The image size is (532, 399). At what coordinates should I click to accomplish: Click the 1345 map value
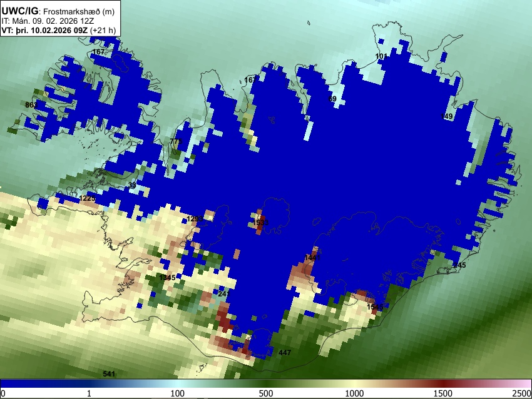click(167, 278)
